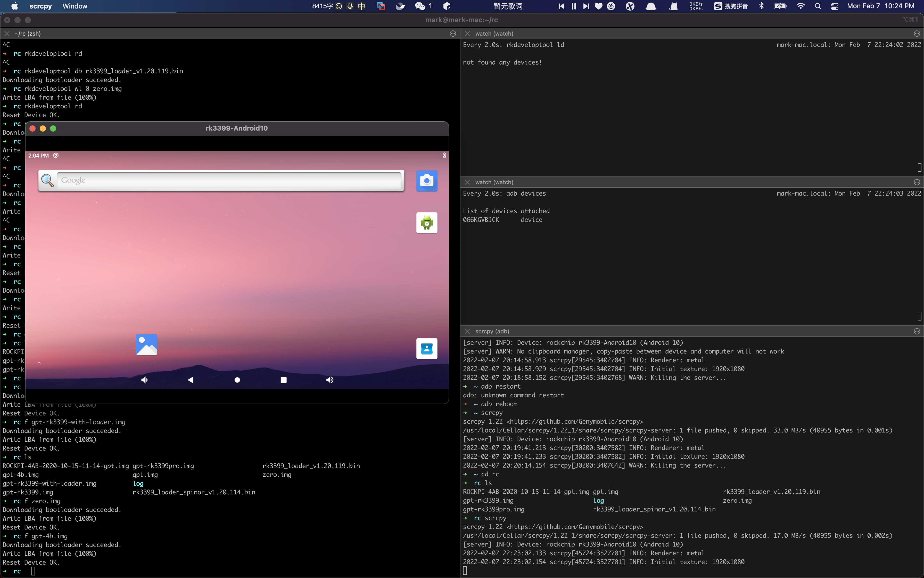Open Control Center in menu bar
The height and width of the screenshot is (578, 924).
click(x=835, y=6)
